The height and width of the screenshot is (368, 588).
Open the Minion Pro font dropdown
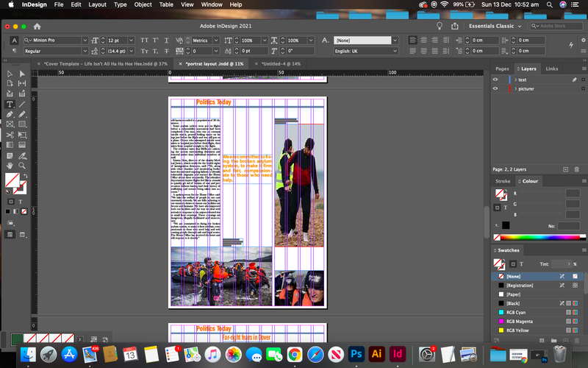pos(85,40)
